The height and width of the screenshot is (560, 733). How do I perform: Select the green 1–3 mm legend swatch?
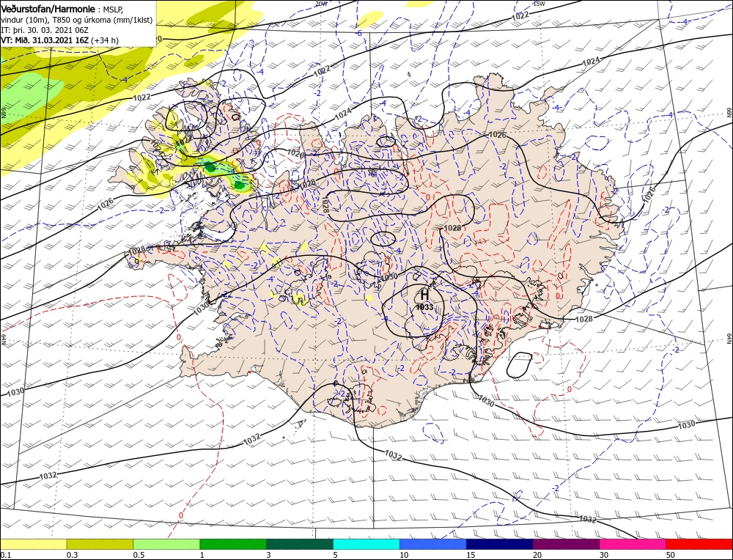tap(233, 544)
